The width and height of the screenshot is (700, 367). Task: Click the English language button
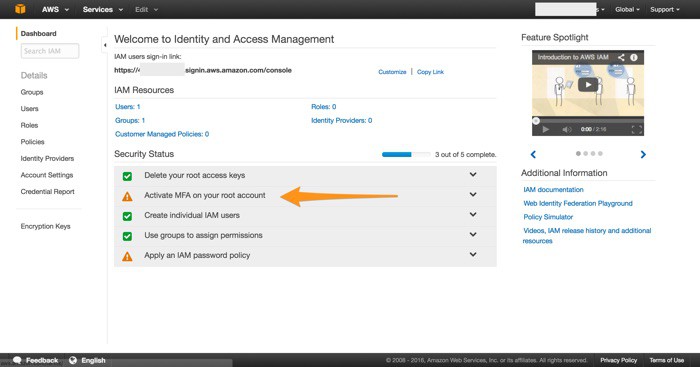coord(93,360)
